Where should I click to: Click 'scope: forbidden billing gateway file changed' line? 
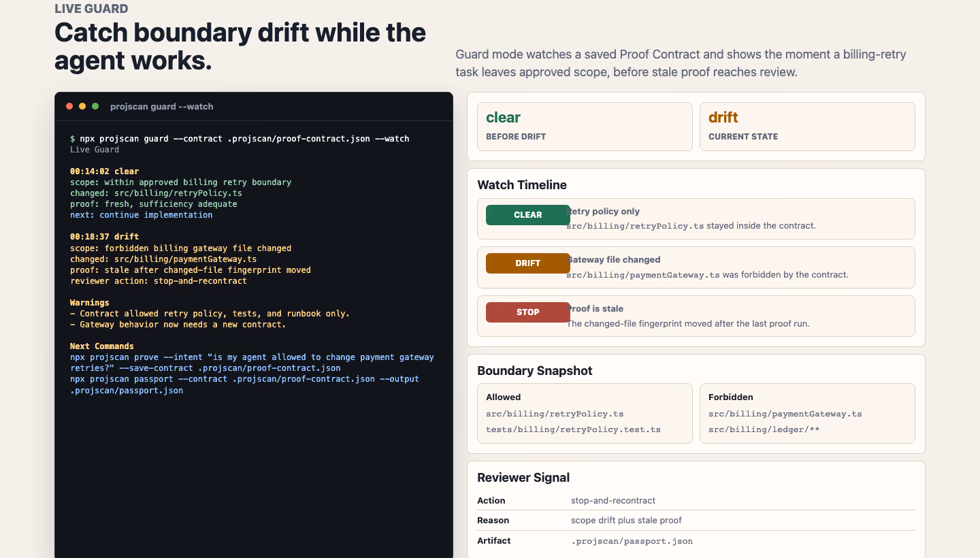180,248
